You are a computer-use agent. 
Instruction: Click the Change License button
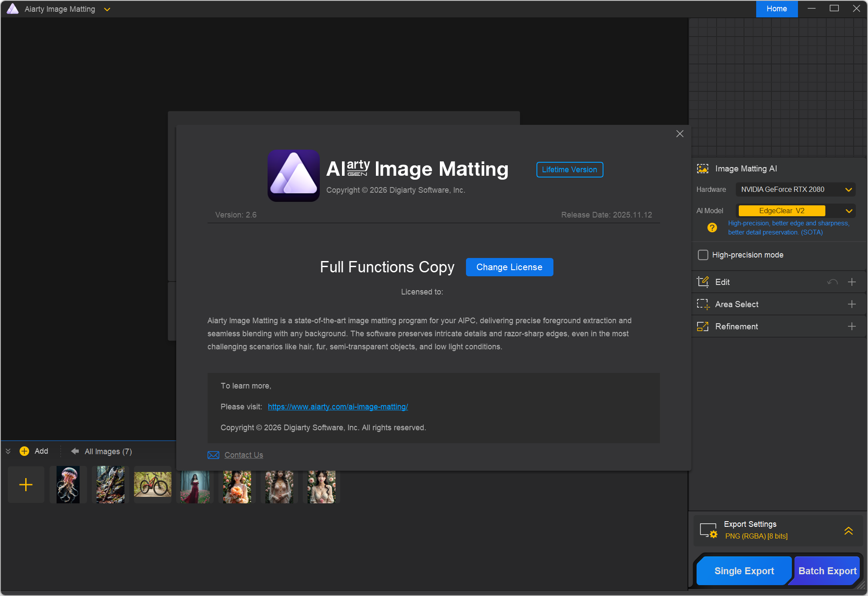509,267
